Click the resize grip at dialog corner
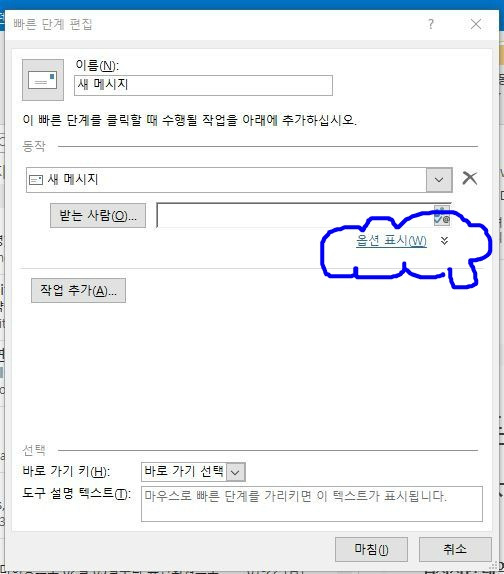The height and width of the screenshot is (574, 504). [x=494, y=565]
